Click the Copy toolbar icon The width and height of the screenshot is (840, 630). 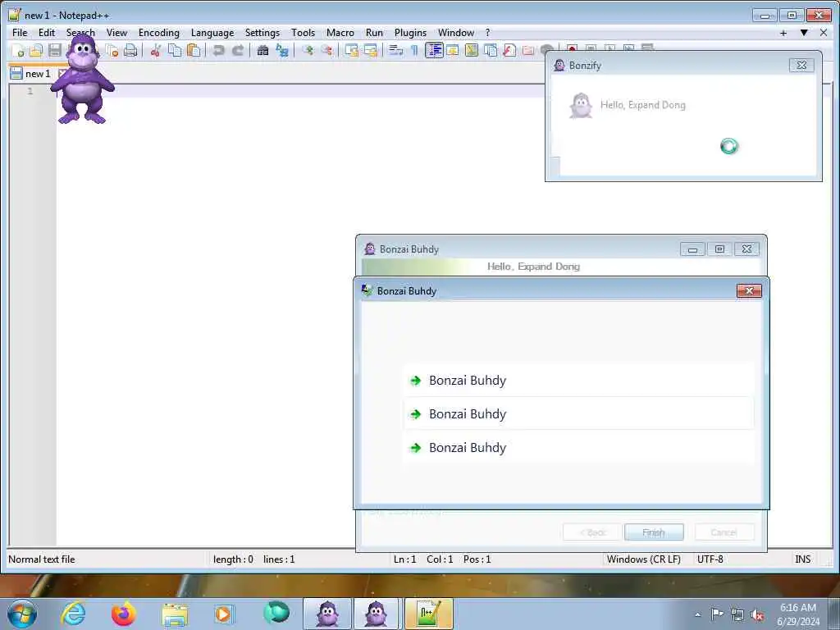[x=175, y=50]
